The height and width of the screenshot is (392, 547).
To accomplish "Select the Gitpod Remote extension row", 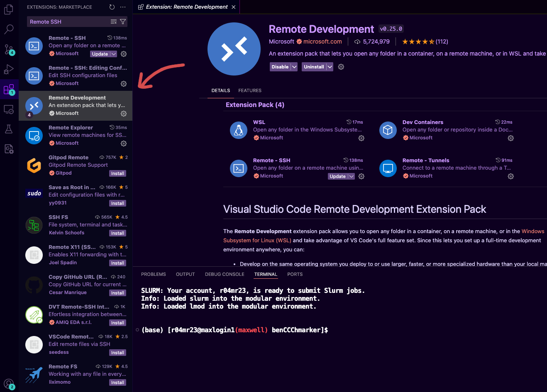I will coord(76,166).
